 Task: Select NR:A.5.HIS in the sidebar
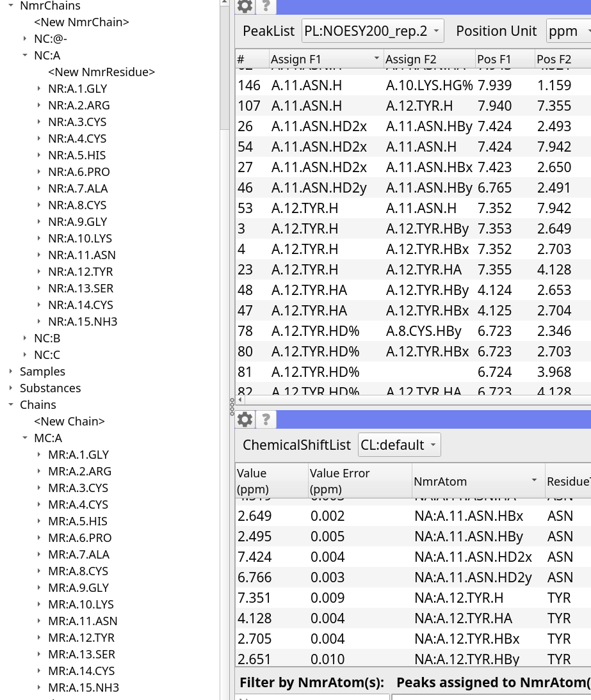77,155
